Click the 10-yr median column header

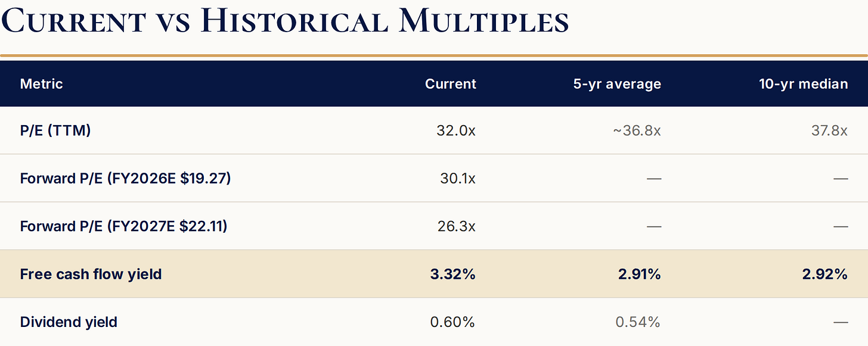803,84
